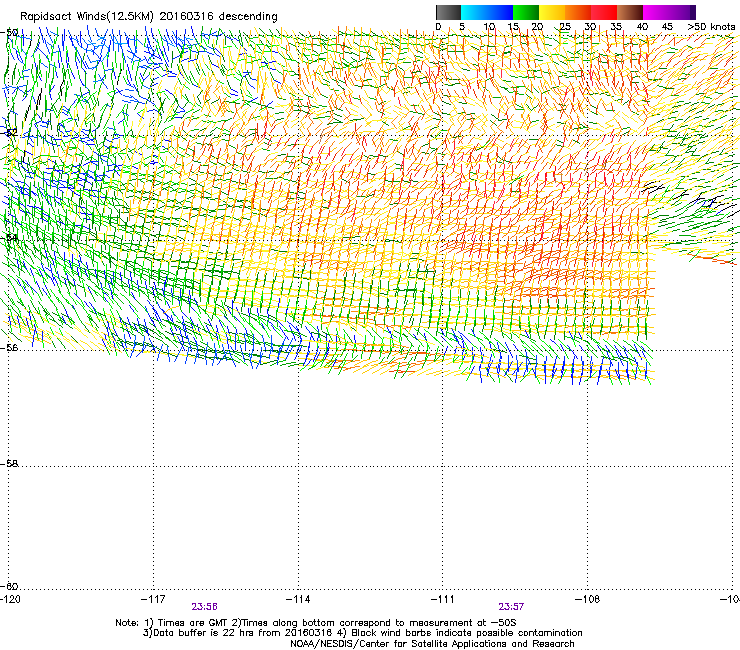This screenshot has width=740, height=650.
Task: Click latitude label '-60'
Action: pos(9,586)
